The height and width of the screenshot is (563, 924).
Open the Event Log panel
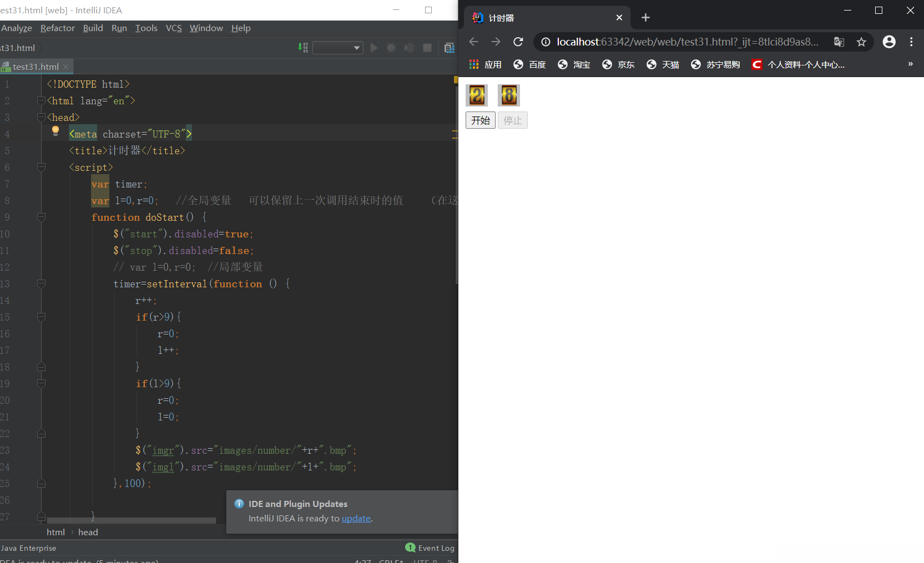click(430, 548)
